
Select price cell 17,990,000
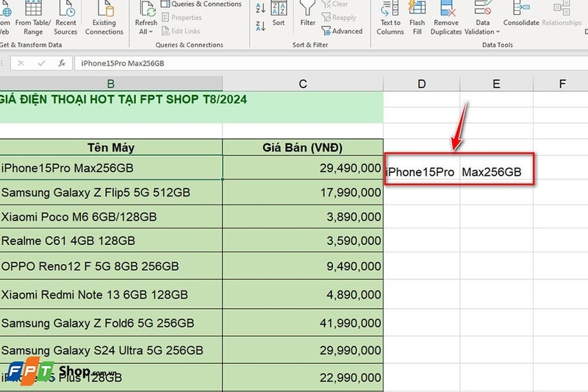[x=303, y=192]
